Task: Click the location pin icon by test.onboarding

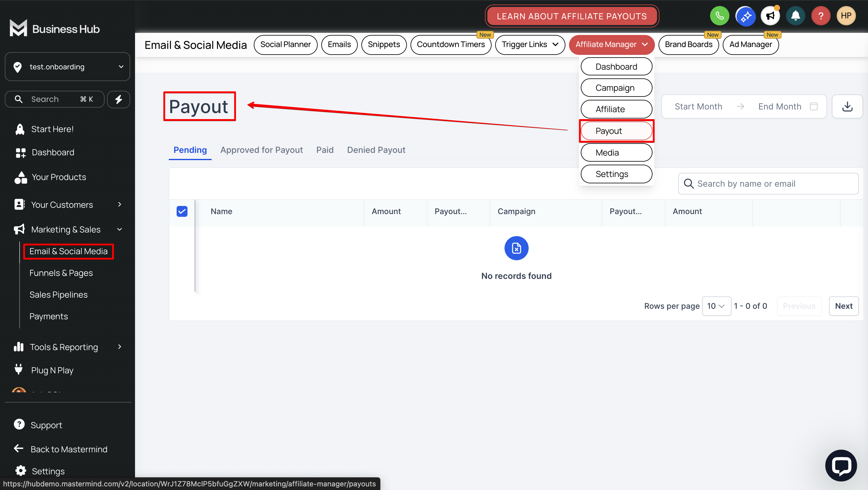Action: pos(17,67)
